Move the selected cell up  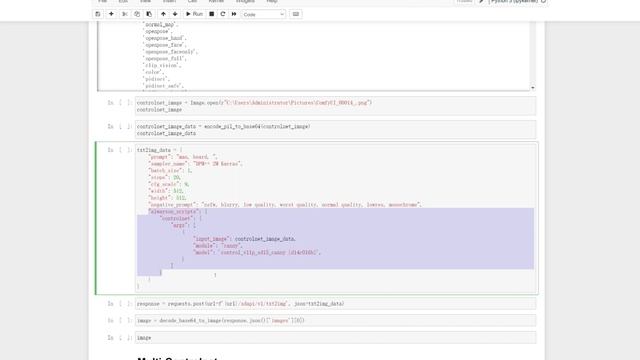(x=163, y=14)
